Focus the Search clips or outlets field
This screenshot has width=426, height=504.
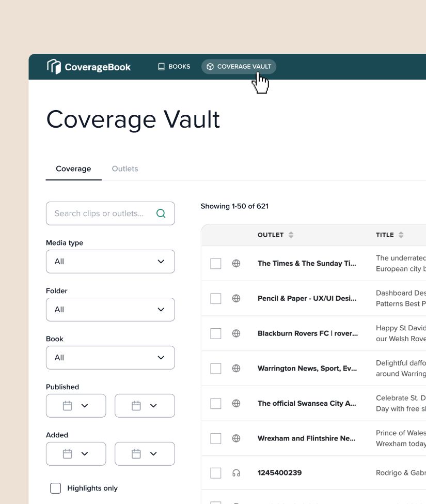(x=111, y=213)
